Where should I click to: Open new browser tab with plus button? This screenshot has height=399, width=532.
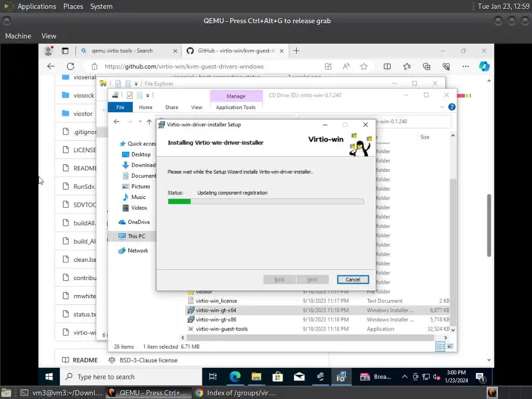(x=296, y=50)
